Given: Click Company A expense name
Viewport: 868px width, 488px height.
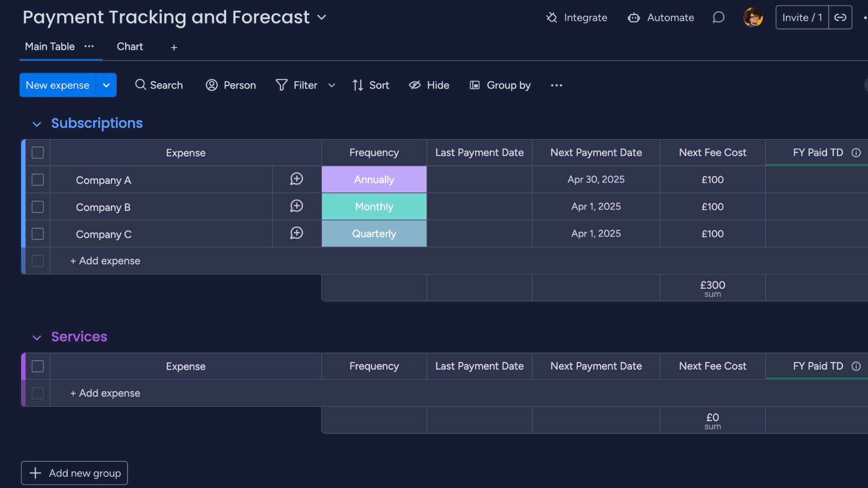Looking at the screenshot, I should pyautogui.click(x=104, y=180).
